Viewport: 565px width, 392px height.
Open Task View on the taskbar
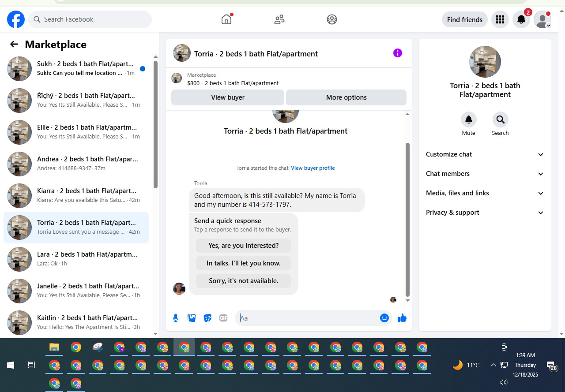coord(32,365)
